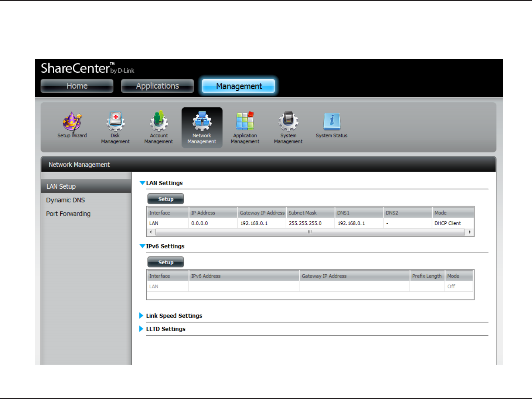Select the 0.0.0.0 IP address cell
The height and width of the screenshot is (399, 532).
213,223
